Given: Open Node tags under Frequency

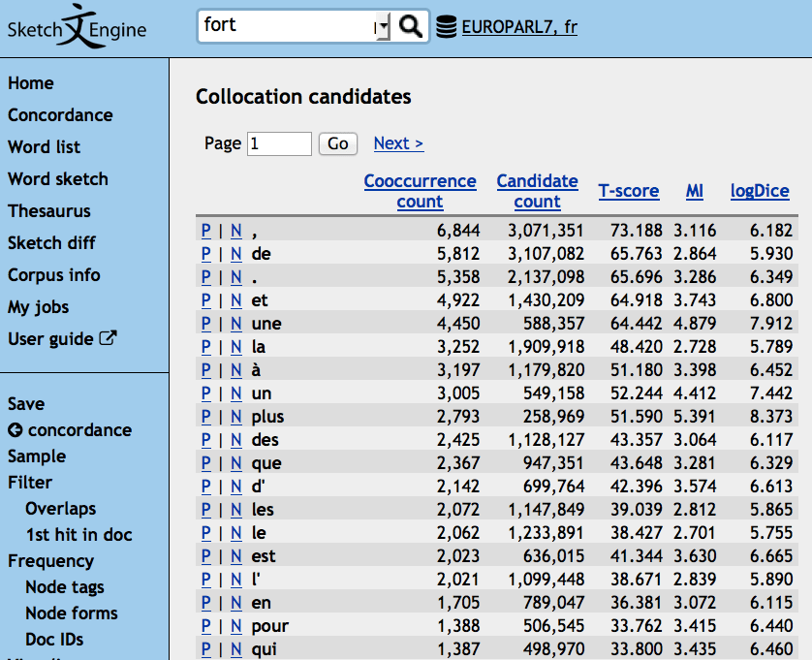Looking at the screenshot, I should [x=65, y=587].
